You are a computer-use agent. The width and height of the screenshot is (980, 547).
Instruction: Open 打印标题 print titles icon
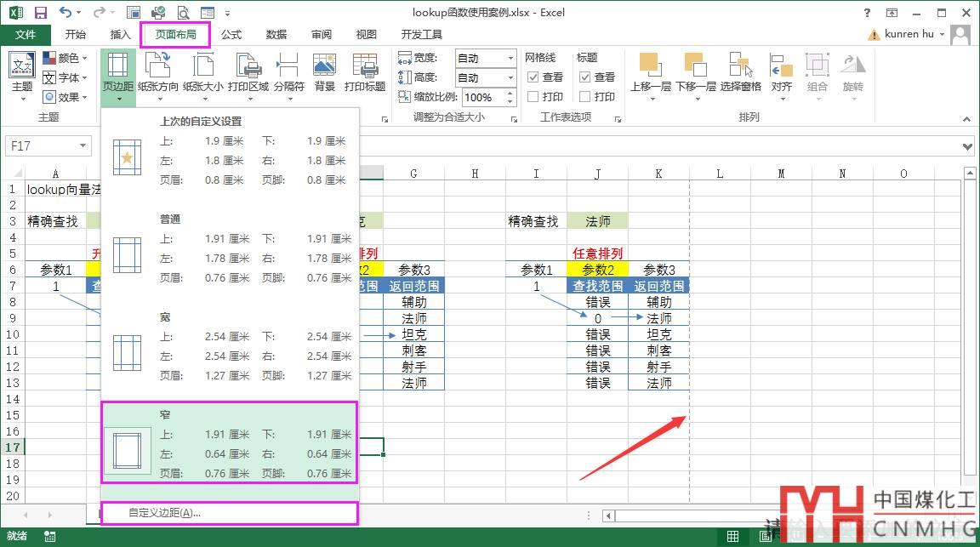click(x=365, y=68)
